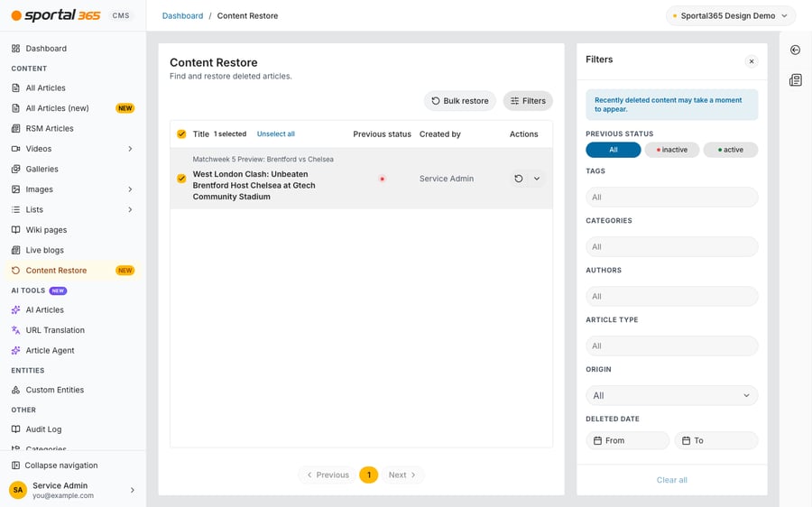Image resolution: width=812 pixels, height=507 pixels.
Task: Click the Live blogs icon
Action: 15,250
